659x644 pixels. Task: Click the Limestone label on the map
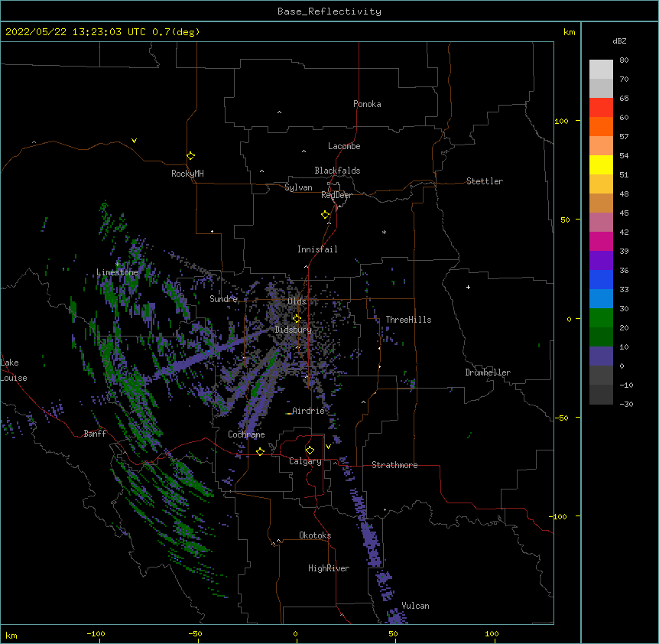117,272
